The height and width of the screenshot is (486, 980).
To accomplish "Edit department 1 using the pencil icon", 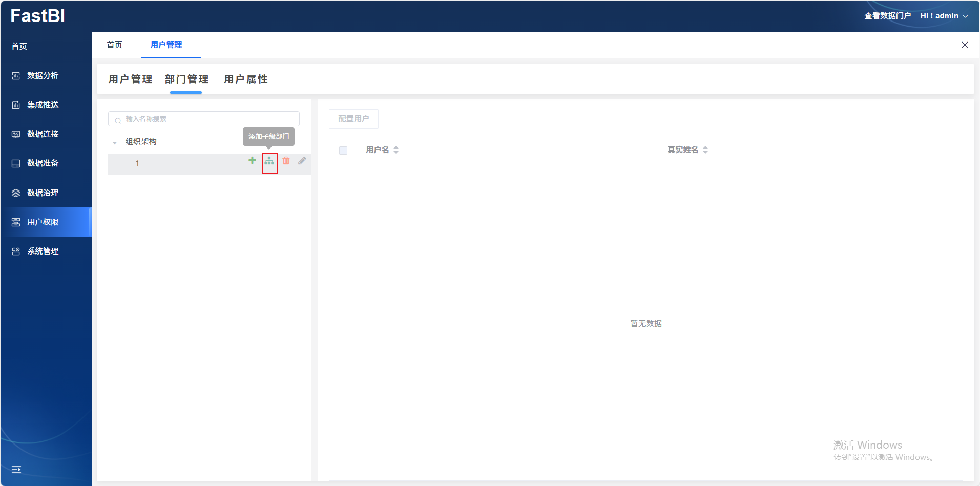I will (302, 161).
